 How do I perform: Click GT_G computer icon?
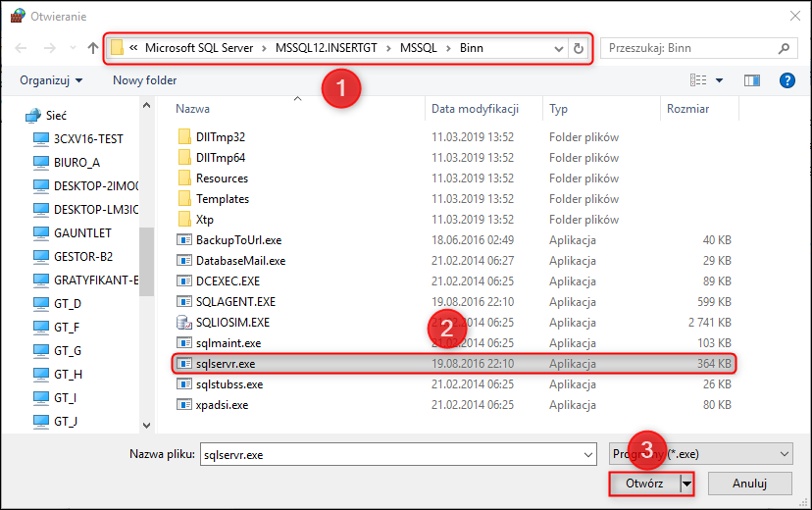pyautogui.click(x=41, y=350)
